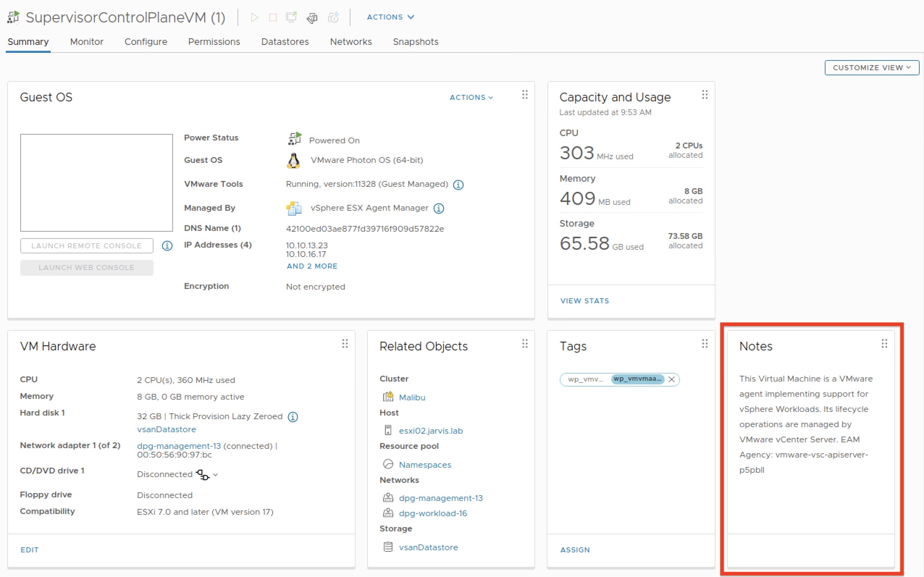924x577 pixels.
Task: Open the esxi02.jarvis.lab host link
Action: point(430,430)
